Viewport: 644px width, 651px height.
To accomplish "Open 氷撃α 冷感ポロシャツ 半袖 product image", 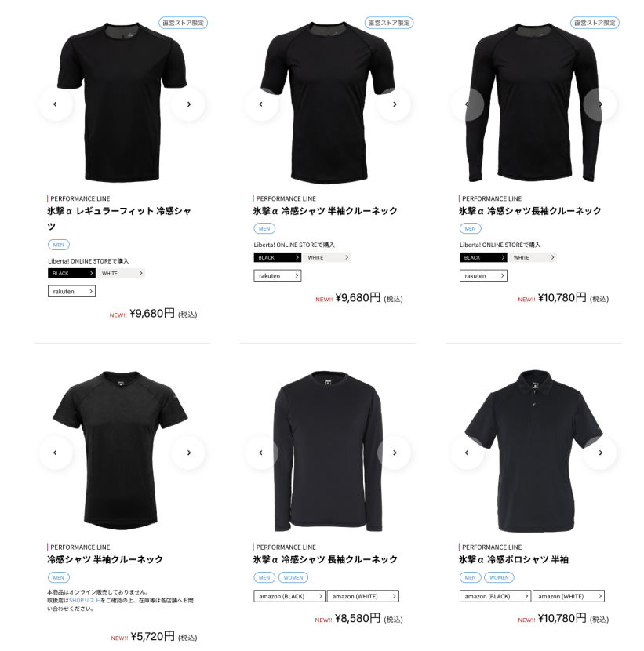I will pyautogui.click(x=533, y=451).
